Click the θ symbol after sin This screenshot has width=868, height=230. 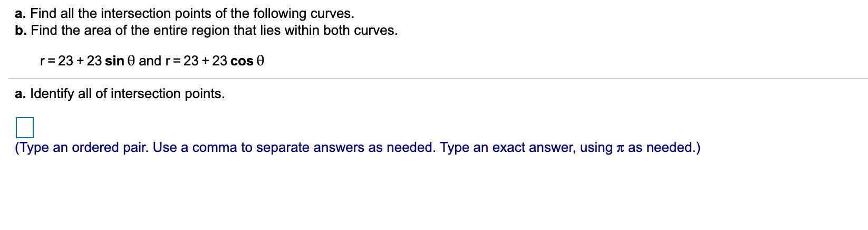coord(131,61)
